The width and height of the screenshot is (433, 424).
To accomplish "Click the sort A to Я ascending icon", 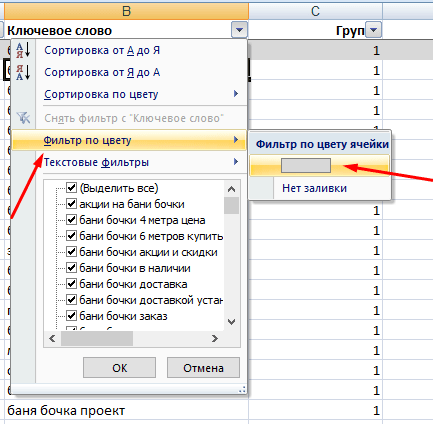I will point(23,50).
